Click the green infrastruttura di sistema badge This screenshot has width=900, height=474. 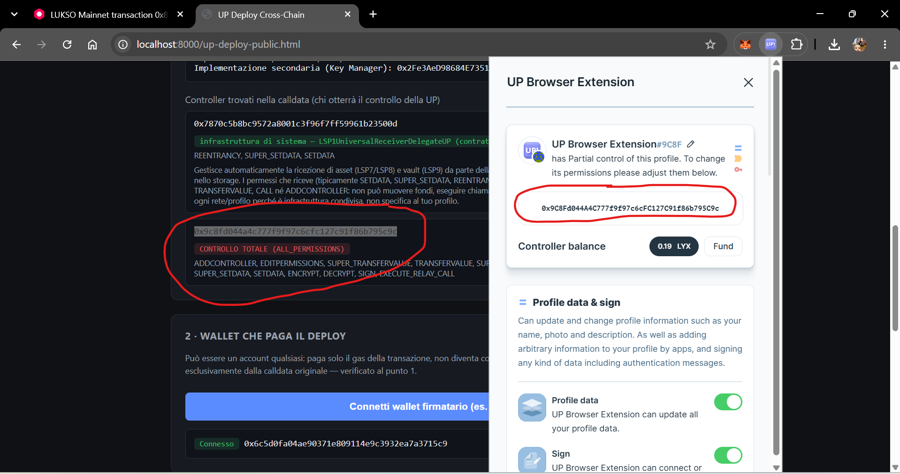pos(342,141)
